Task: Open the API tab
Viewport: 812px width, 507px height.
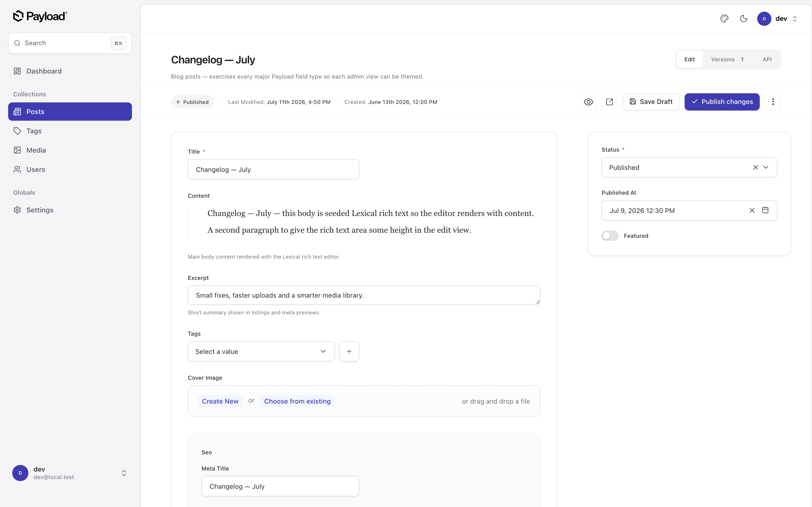Action: [767, 59]
